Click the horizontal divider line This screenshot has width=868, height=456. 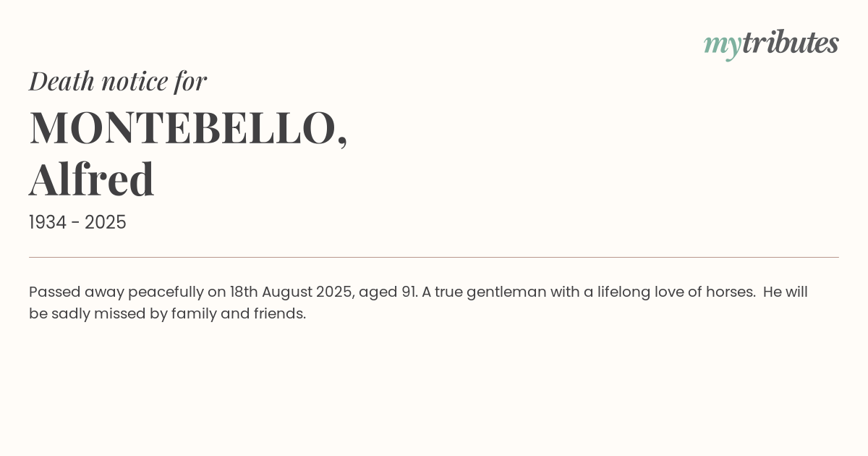(x=434, y=257)
